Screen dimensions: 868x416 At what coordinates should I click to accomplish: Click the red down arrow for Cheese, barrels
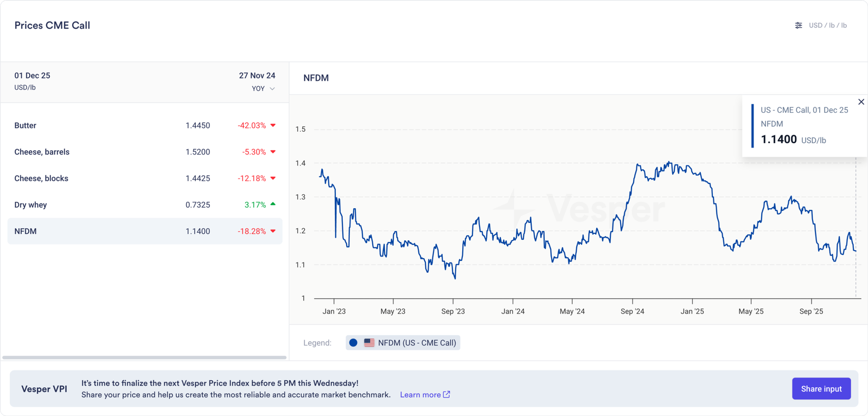coord(273,152)
